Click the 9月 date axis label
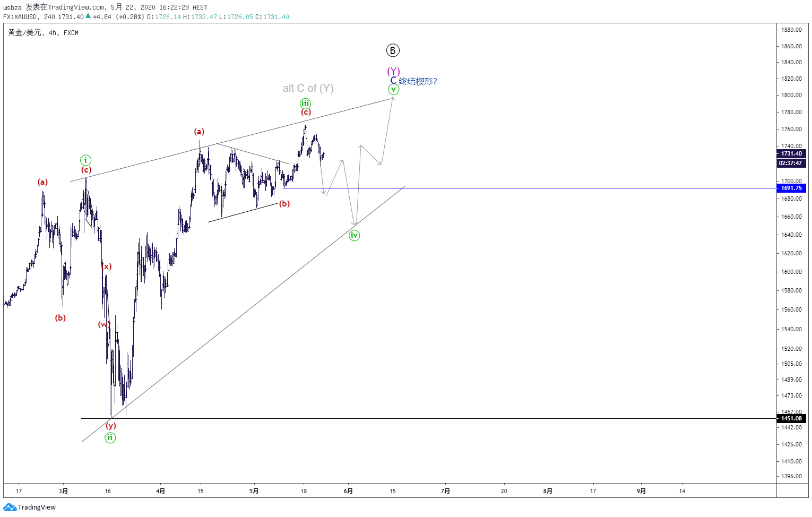Image resolution: width=812 pixels, height=517 pixels. 641,491
